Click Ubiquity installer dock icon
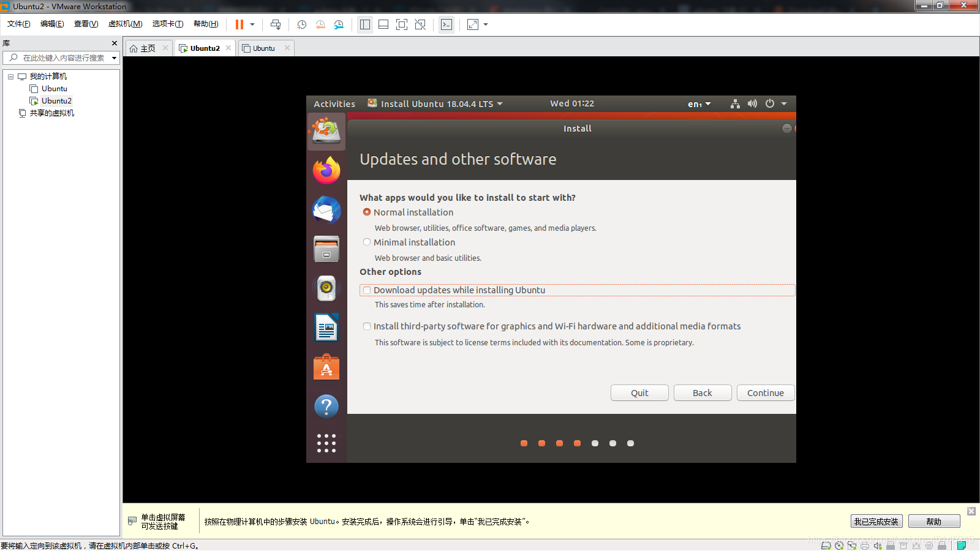 coord(326,131)
